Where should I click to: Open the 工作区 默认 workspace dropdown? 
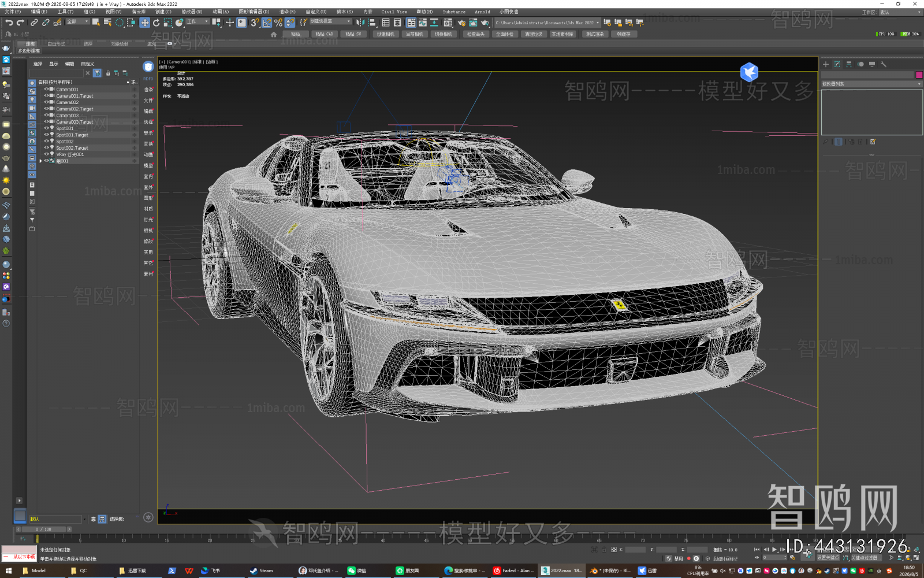pos(900,12)
